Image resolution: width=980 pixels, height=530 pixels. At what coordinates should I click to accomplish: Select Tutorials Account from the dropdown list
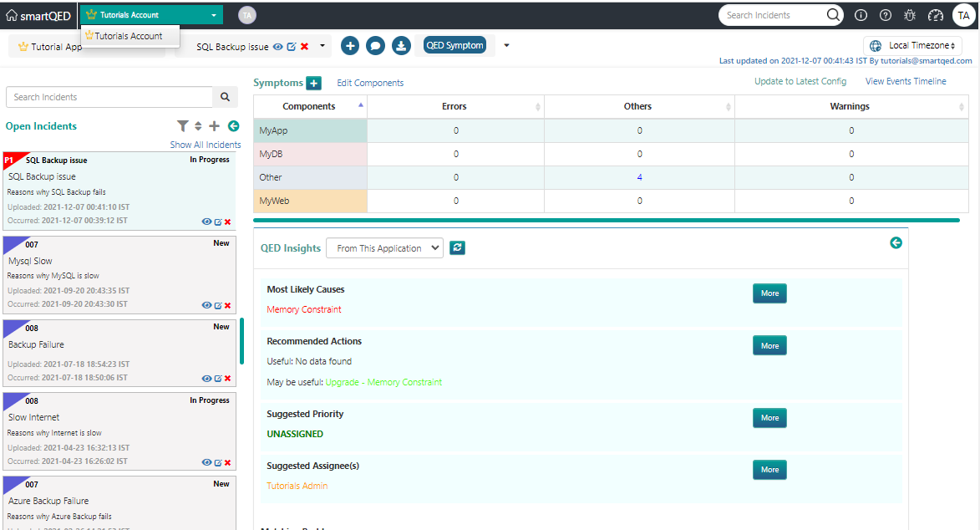pos(129,36)
